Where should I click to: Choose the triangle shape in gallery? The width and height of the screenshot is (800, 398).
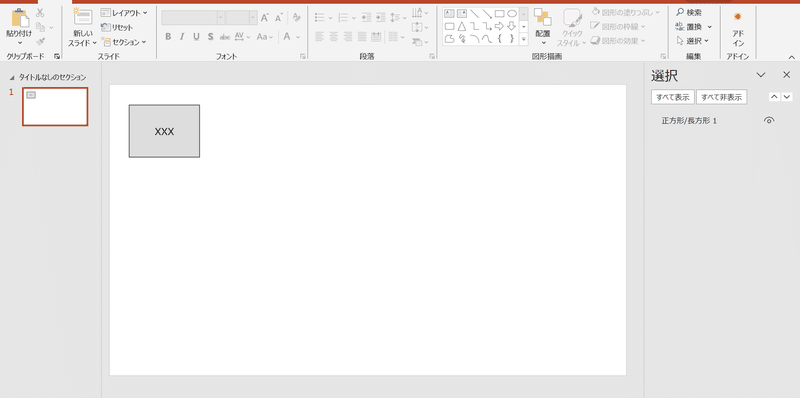pos(462,26)
